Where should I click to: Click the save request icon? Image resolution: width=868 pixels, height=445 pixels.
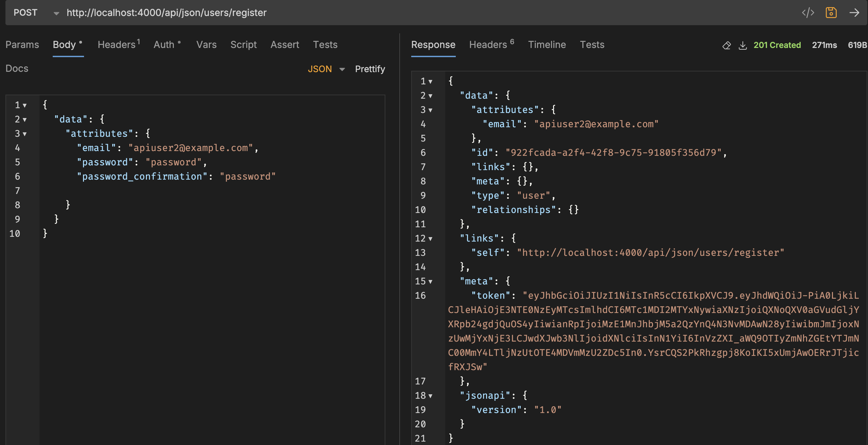[x=831, y=13]
